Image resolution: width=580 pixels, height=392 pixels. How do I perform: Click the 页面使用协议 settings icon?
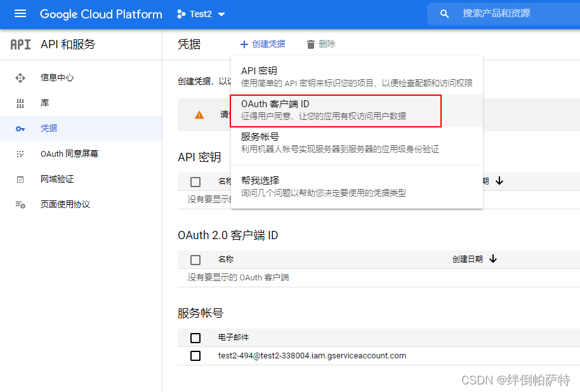(x=20, y=204)
